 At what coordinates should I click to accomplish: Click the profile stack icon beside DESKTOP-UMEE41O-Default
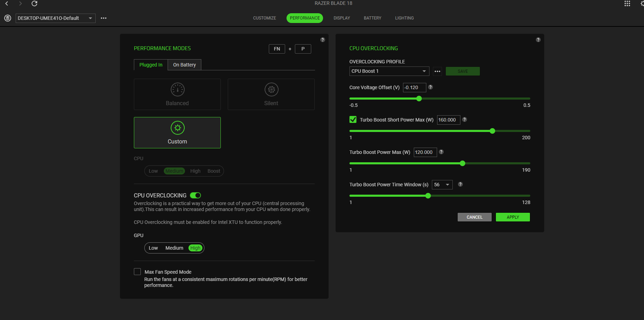pyautogui.click(x=8, y=18)
